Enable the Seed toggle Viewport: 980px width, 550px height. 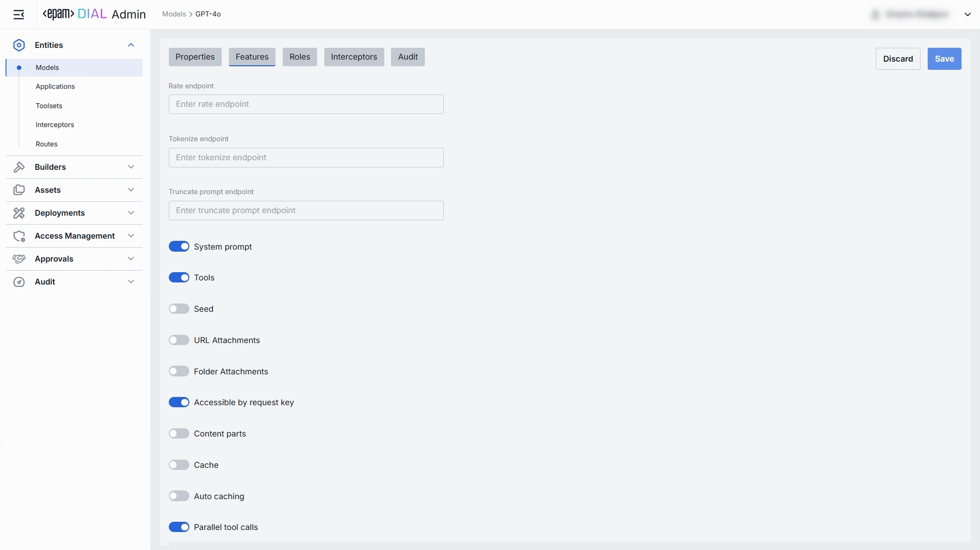(x=179, y=309)
